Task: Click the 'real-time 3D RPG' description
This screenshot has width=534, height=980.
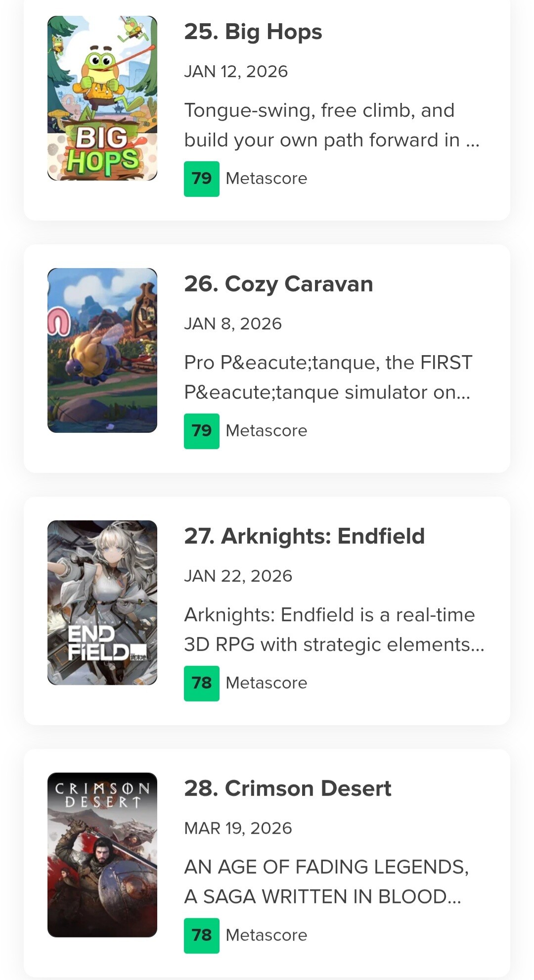Action: coord(334,630)
